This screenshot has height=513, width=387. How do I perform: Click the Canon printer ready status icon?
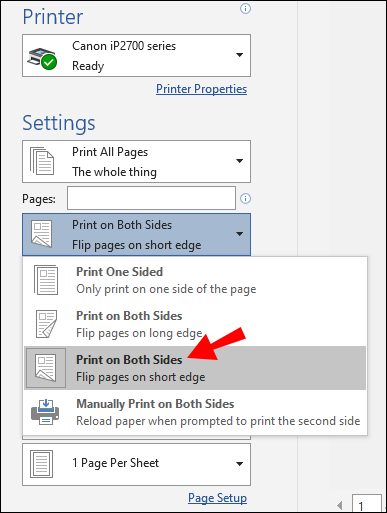(42, 59)
